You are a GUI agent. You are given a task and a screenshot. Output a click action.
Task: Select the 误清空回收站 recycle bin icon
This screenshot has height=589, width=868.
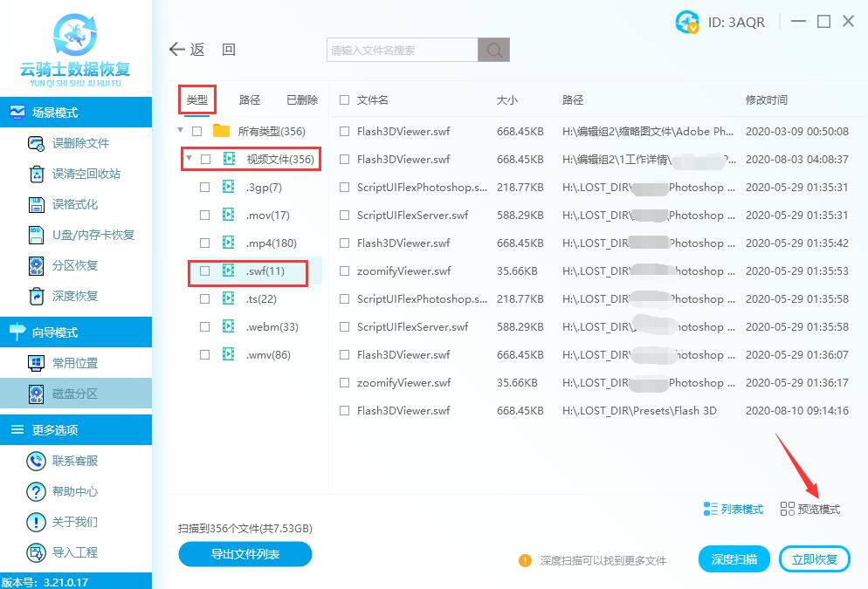click(x=36, y=174)
